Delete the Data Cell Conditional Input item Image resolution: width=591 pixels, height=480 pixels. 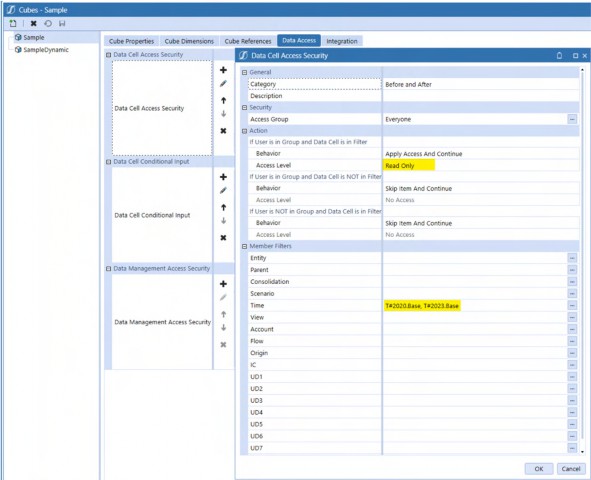pyautogui.click(x=223, y=238)
